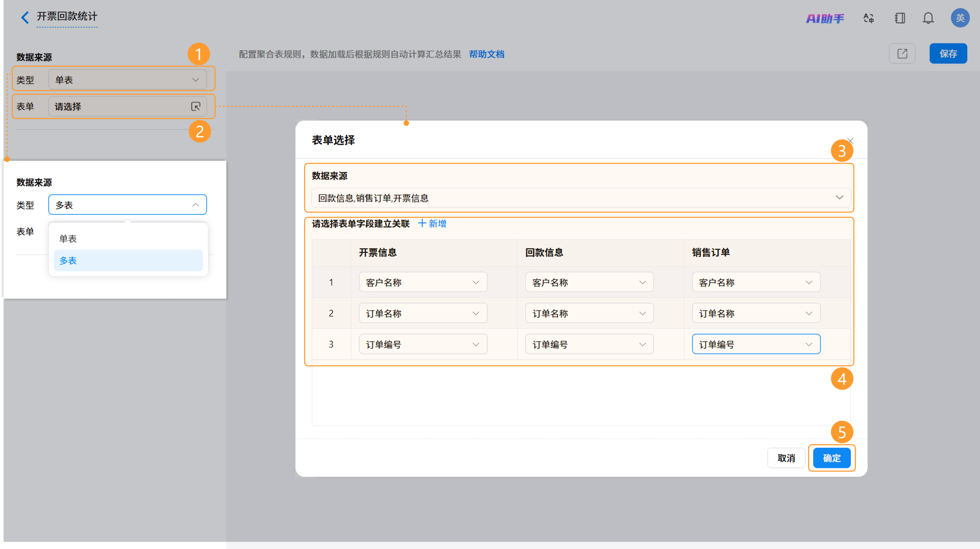Screen dimensions: 980x549
Task: Open row 2 开票信息 订单名称 dropdown
Action: click(x=423, y=313)
